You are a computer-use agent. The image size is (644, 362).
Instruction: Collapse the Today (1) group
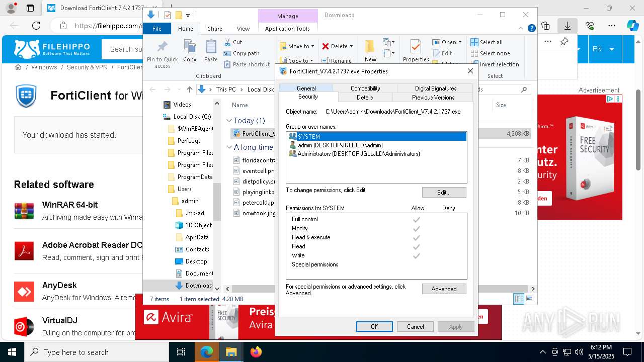229,121
